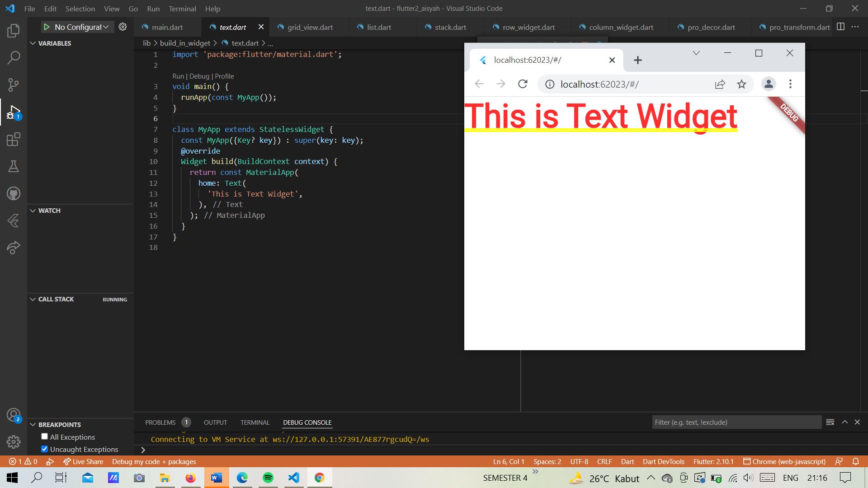Split the editor using the top-right icon
This screenshot has width=868, height=488.
[x=841, y=27]
